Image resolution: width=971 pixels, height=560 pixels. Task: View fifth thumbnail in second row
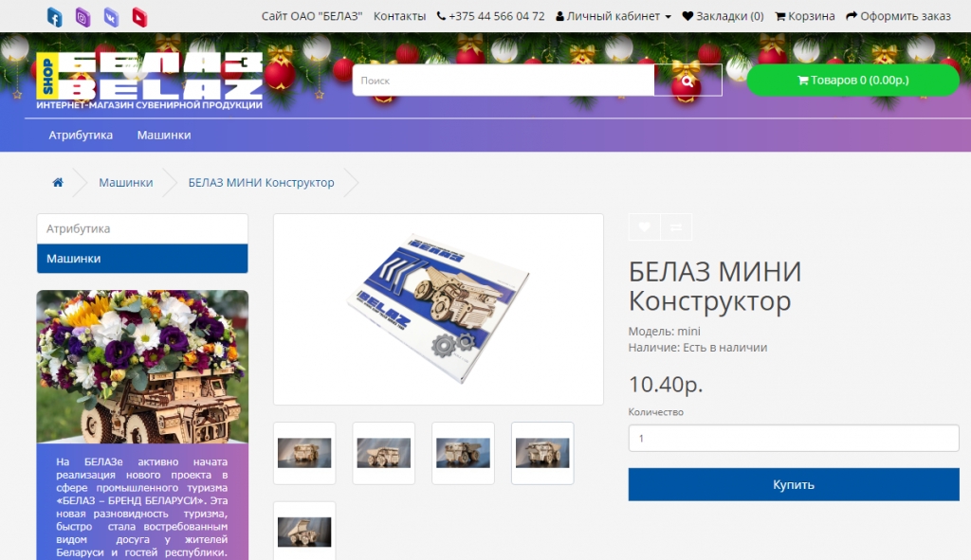tap(304, 532)
